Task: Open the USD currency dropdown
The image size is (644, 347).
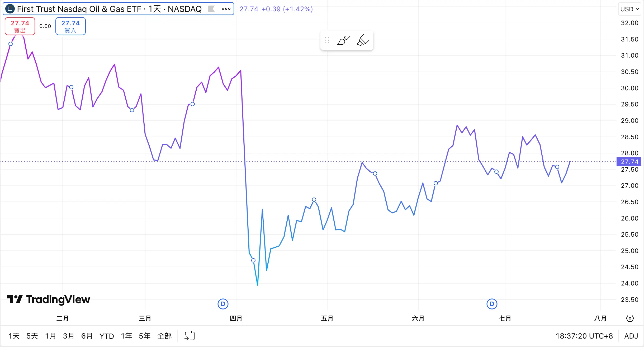Action: [x=629, y=9]
